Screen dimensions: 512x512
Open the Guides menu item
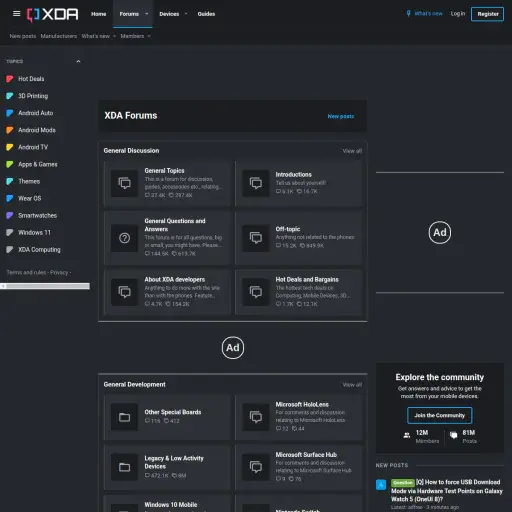(x=206, y=14)
